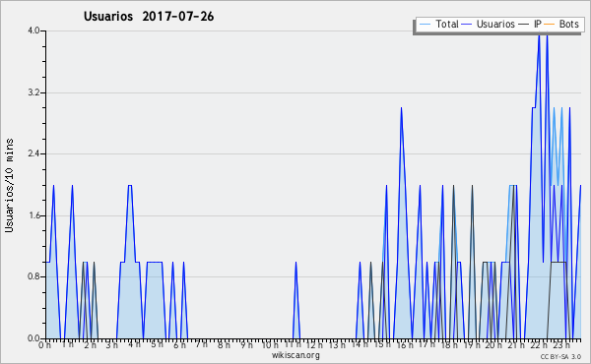Click the 23 h tick label

561,345
